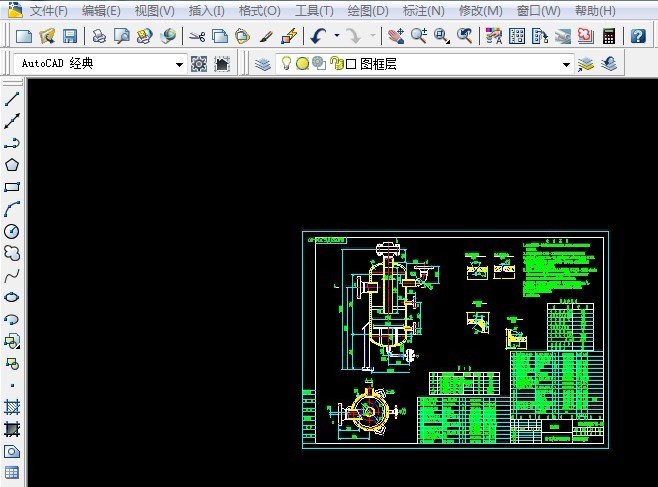Select the Construction Line tool
Viewport: 658px width, 487px height.
(x=12, y=121)
